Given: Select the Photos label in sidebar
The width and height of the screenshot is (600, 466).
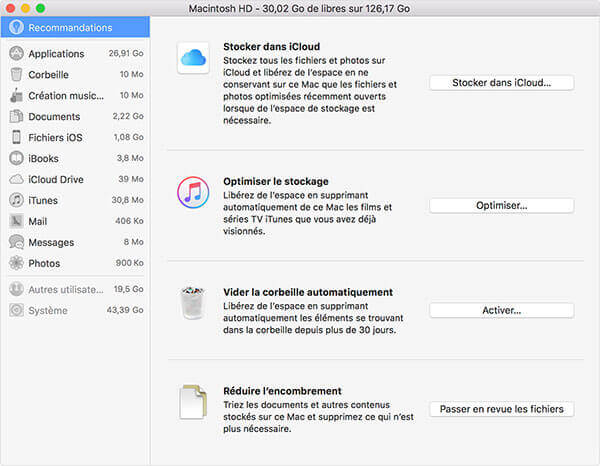Looking at the screenshot, I should (44, 264).
